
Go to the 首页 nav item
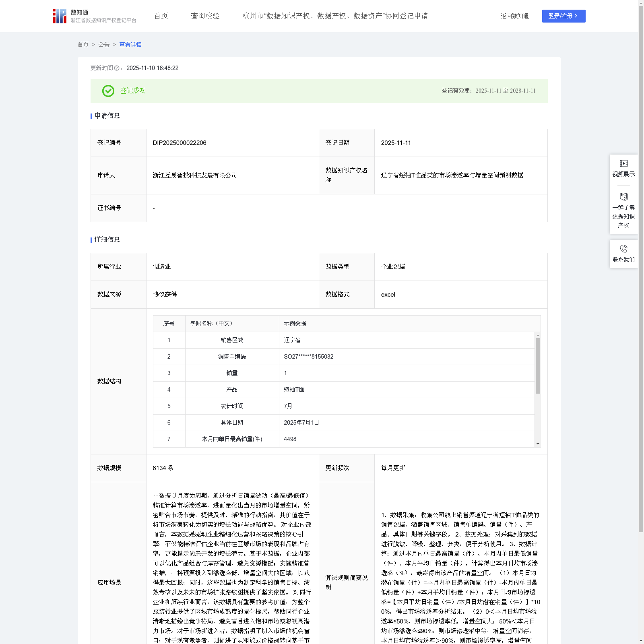point(161,16)
